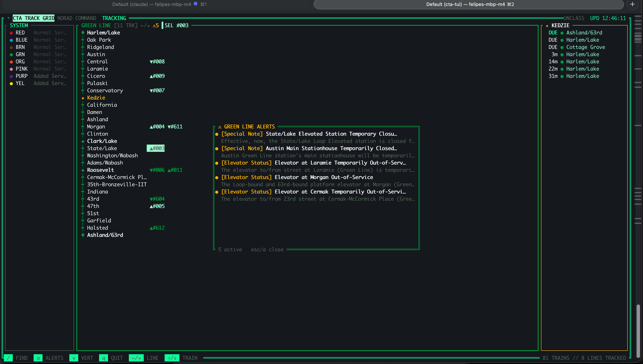Click the CTA TRACK GRID title

click(34, 18)
